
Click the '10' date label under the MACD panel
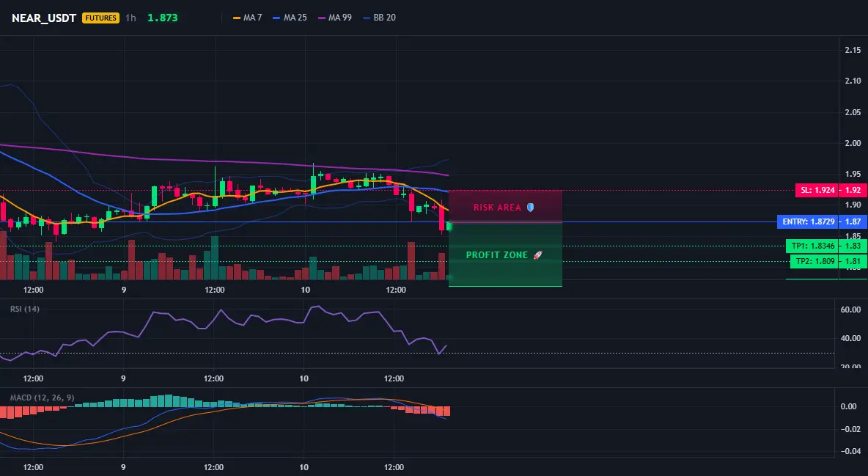tap(304, 467)
